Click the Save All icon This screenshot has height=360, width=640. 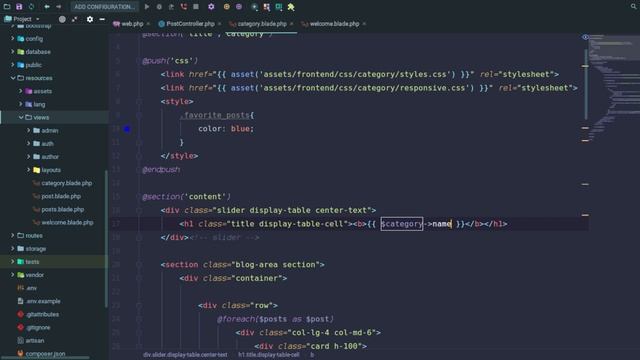tap(19, 7)
